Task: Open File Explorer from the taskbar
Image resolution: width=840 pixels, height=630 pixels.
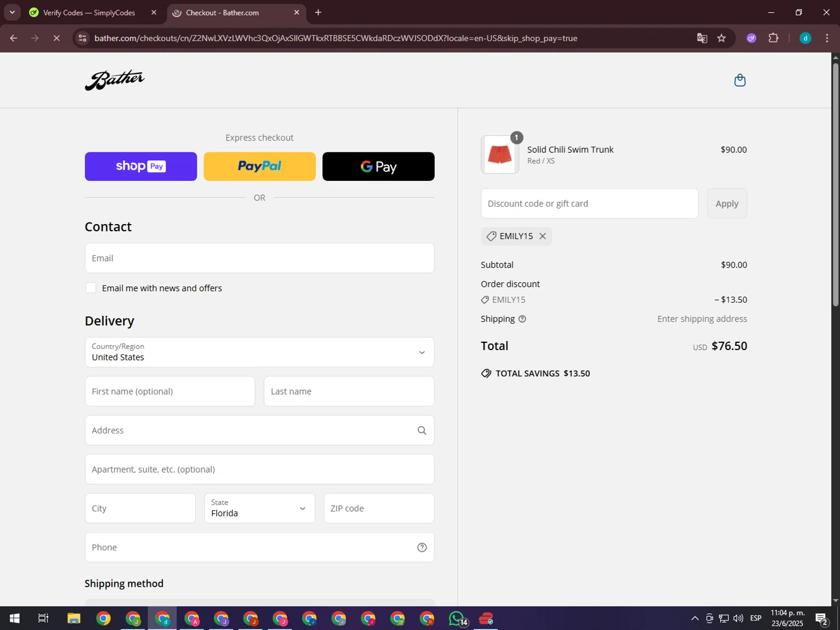Action: coord(74,618)
